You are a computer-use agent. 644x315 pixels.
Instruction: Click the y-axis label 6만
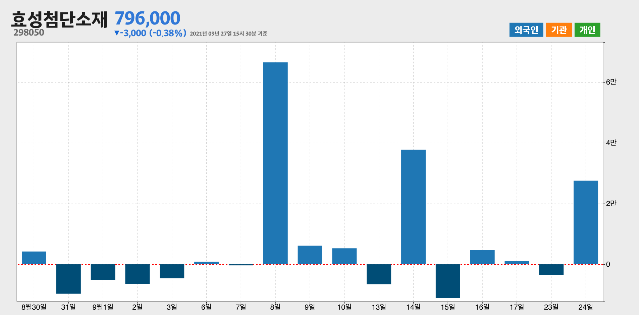[x=611, y=82]
